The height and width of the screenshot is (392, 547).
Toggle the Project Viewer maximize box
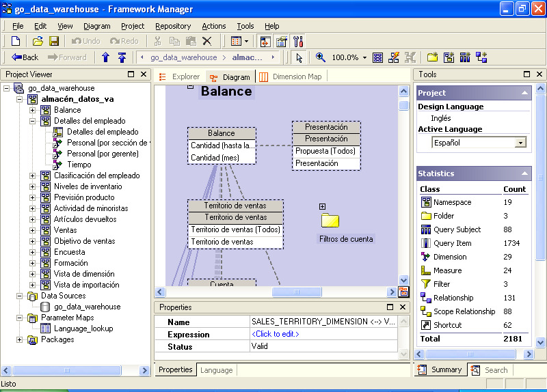coord(131,74)
